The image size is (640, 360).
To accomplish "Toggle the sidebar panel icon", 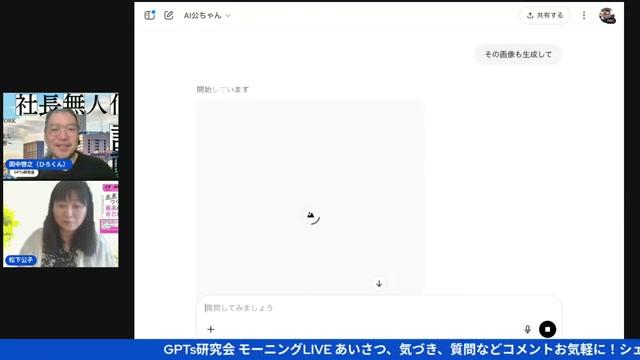I will [x=150, y=15].
